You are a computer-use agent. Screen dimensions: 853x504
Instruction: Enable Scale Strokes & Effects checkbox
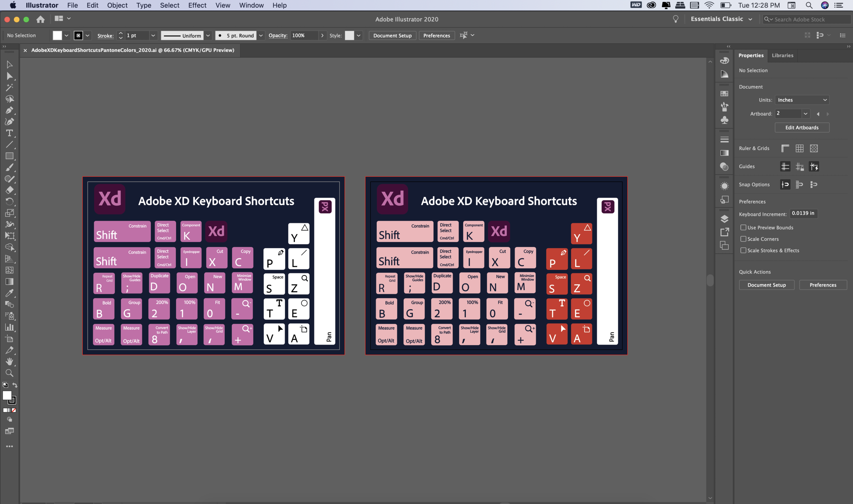click(743, 250)
